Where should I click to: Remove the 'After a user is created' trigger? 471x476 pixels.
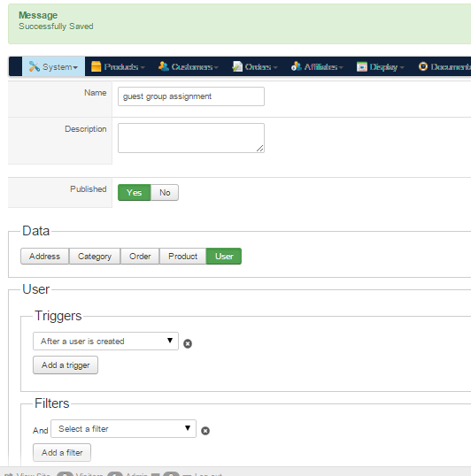click(188, 343)
